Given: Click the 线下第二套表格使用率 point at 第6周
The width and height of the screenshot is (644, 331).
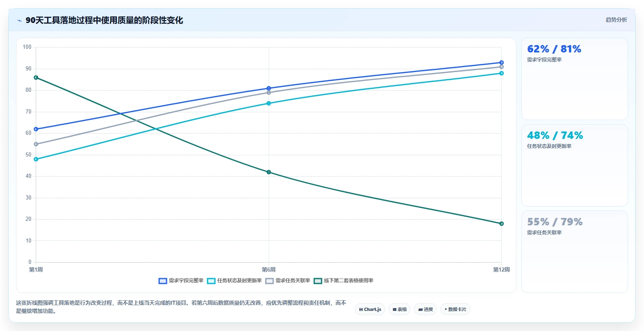Looking at the screenshot, I should click(269, 172).
